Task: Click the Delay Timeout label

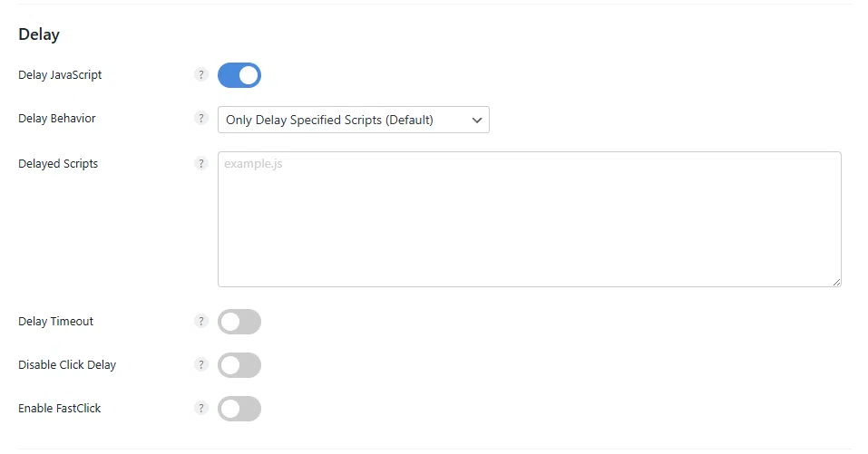Action: [55, 322]
